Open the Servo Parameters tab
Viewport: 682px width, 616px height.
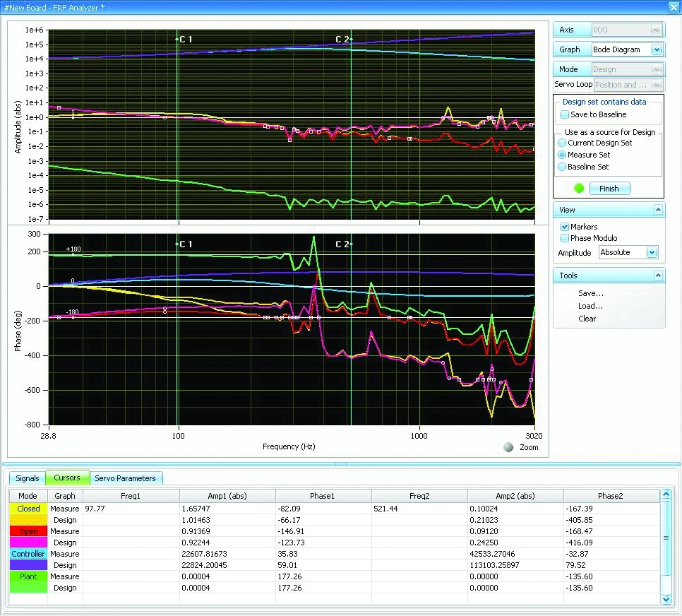(126, 478)
